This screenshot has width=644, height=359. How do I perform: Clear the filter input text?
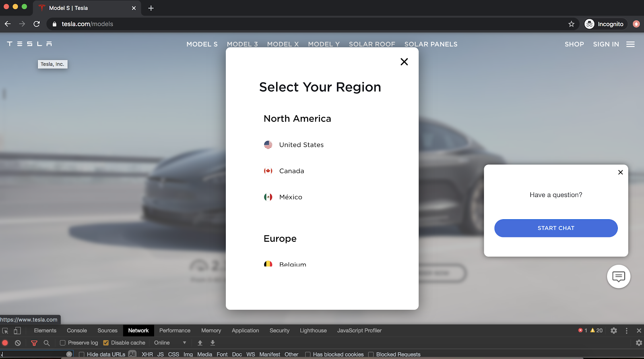coord(69,354)
